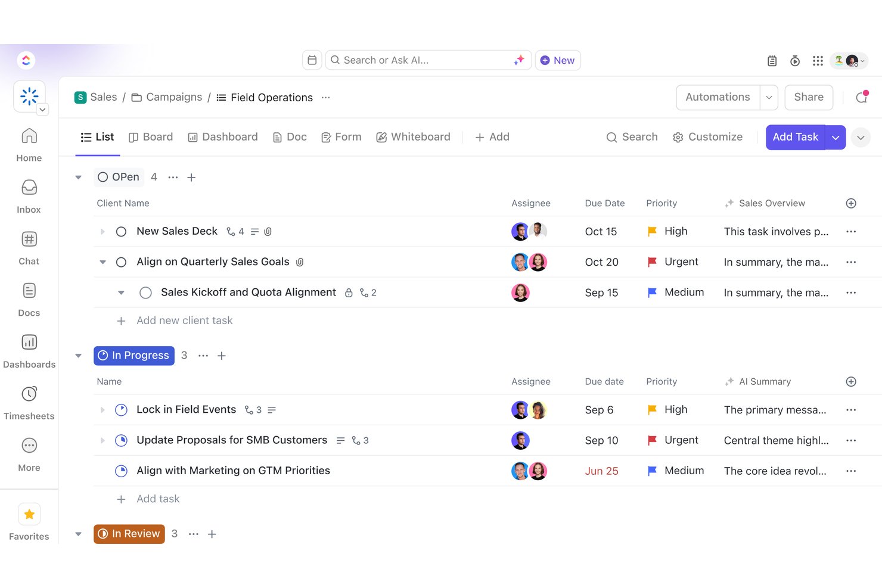Click the New button

[x=558, y=60]
